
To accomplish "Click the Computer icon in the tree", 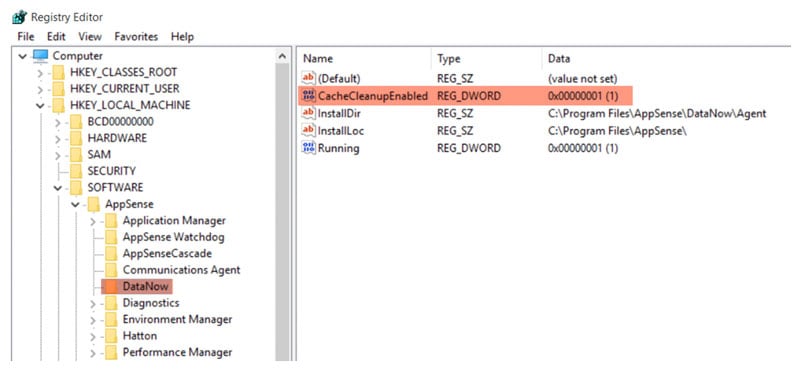I will click(x=40, y=56).
